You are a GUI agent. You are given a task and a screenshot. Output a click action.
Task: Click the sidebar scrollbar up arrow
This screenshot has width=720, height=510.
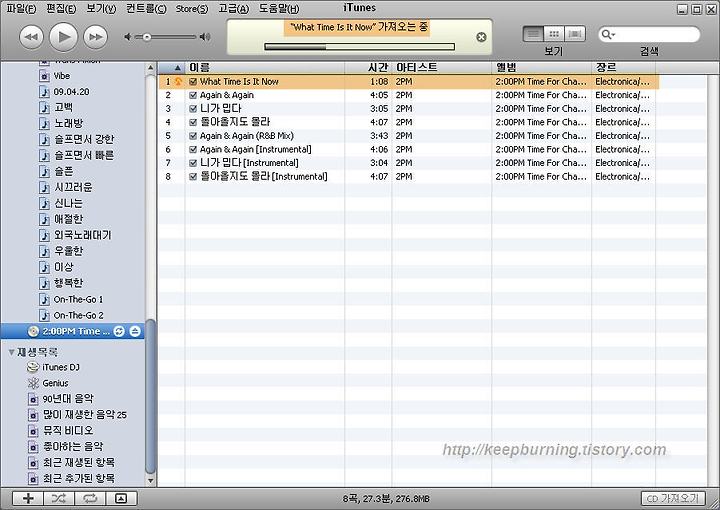point(150,68)
